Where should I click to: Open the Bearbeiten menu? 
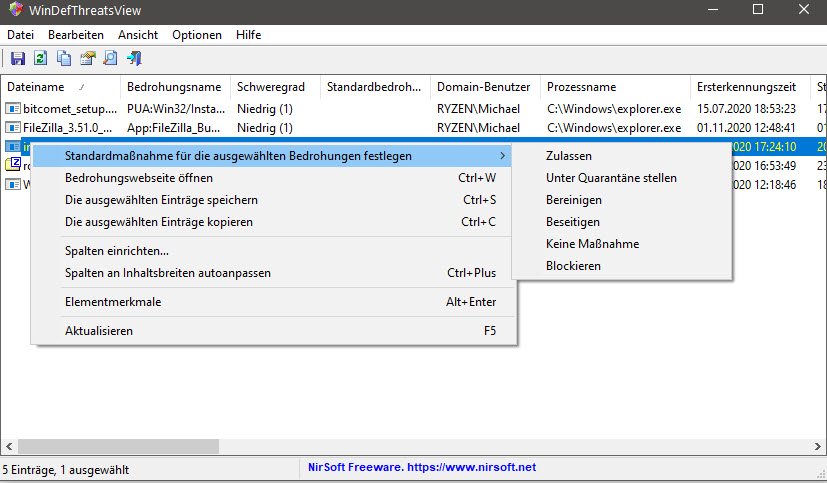click(76, 35)
